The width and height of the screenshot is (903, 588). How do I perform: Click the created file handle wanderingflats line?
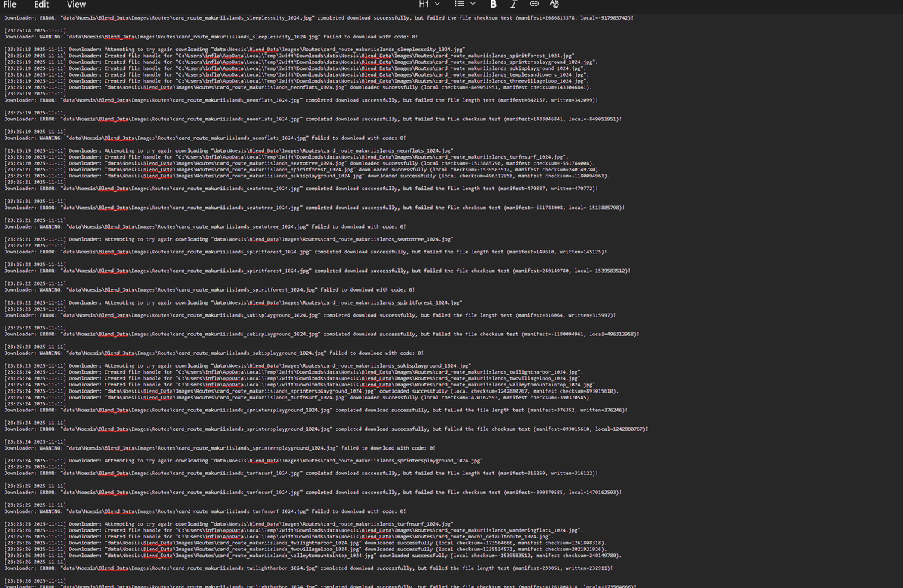pyautogui.click(x=293, y=530)
